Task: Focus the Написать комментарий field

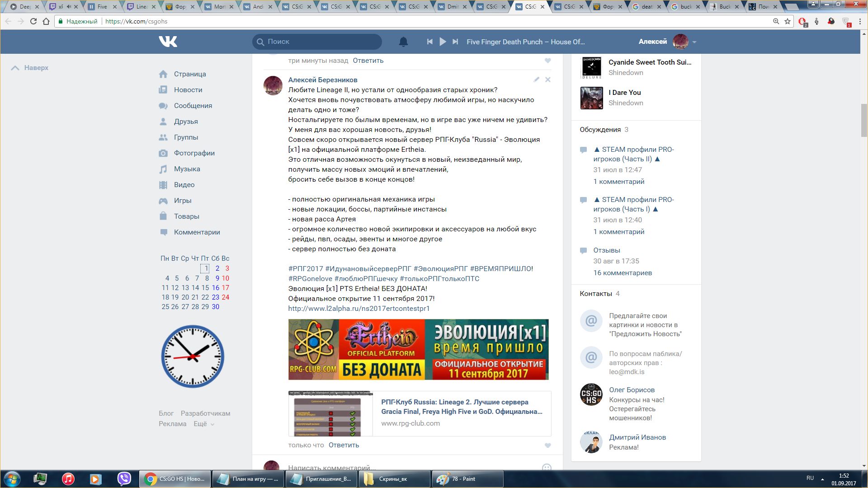Action: pos(411,468)
